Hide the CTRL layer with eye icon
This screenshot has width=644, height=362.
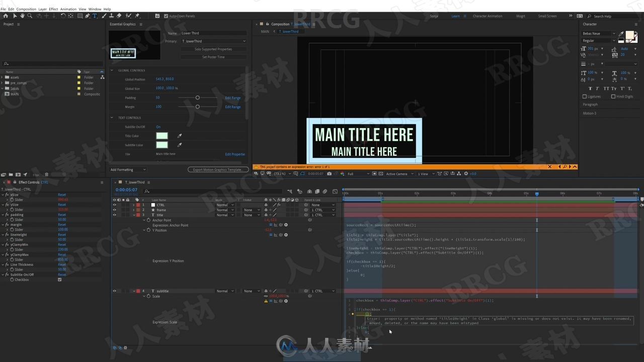(x=114, y=205)
